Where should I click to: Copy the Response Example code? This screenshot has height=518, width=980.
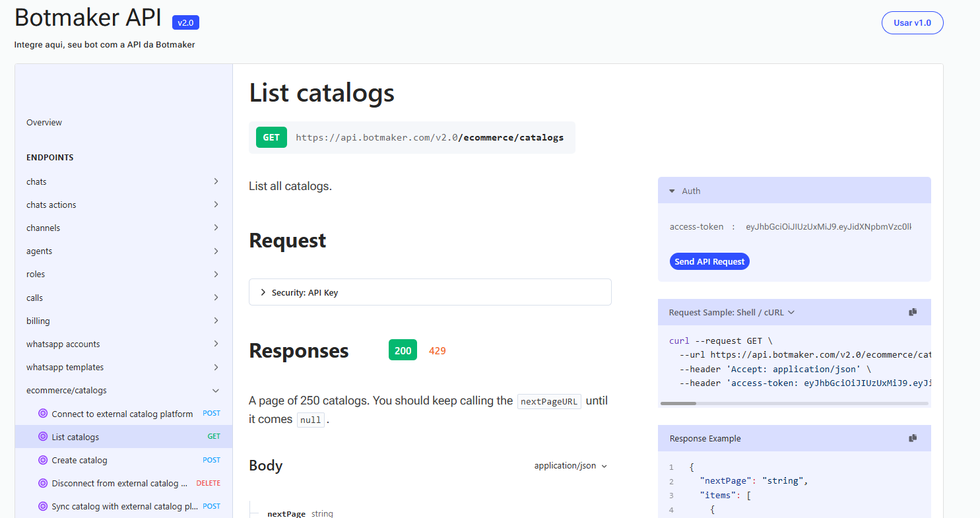coord(913,438)
